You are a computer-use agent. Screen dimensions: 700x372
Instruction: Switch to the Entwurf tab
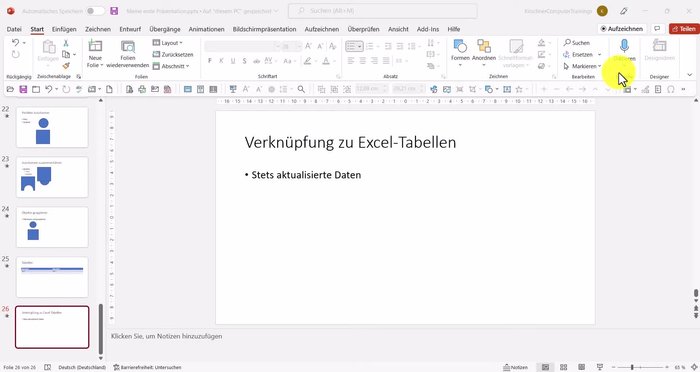130,29
